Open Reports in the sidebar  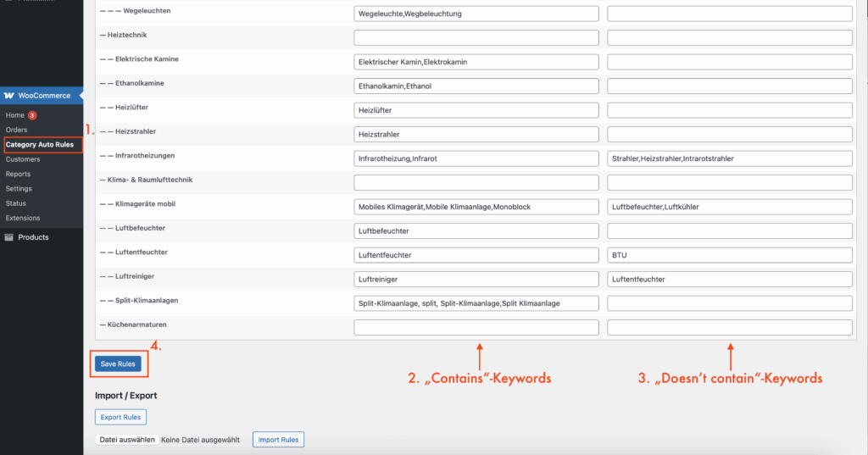(x=18, y=174)
